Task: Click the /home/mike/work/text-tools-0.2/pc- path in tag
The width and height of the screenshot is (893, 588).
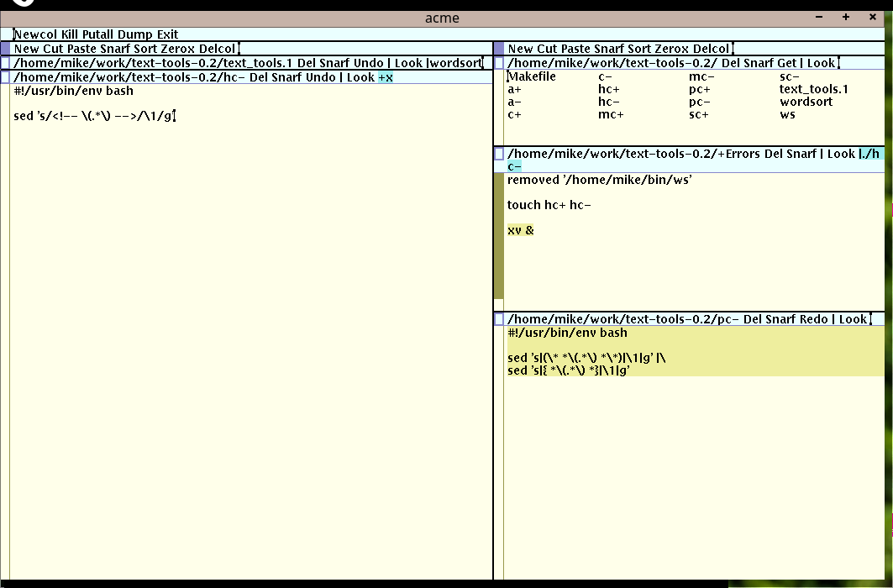Action: click(x=623, y=318)
